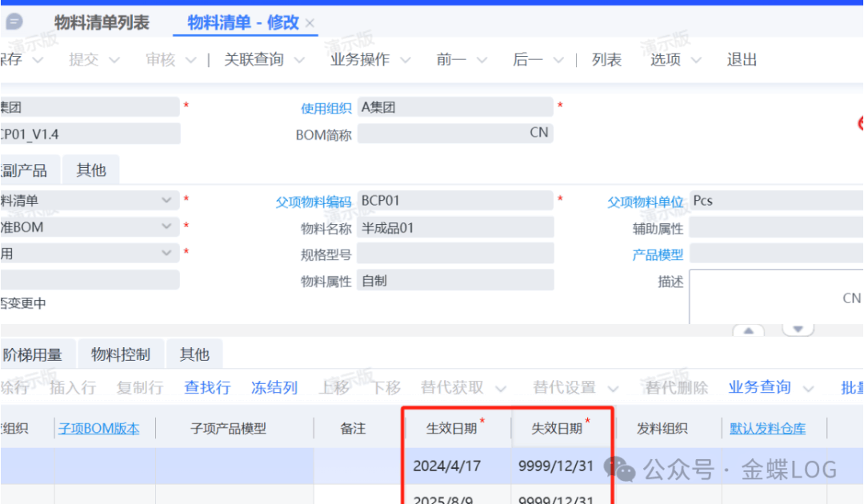
Task: Click the 退出 button
Action: [742, 60]
